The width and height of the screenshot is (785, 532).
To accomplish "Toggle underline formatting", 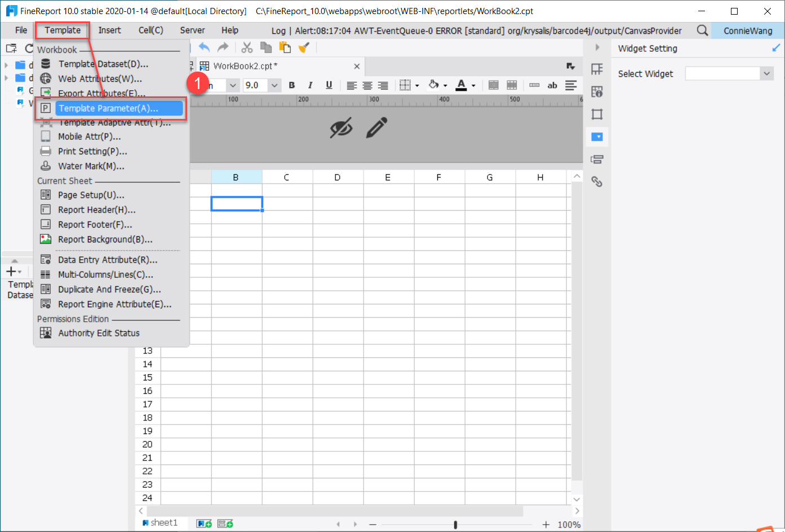I will point(330,85).
